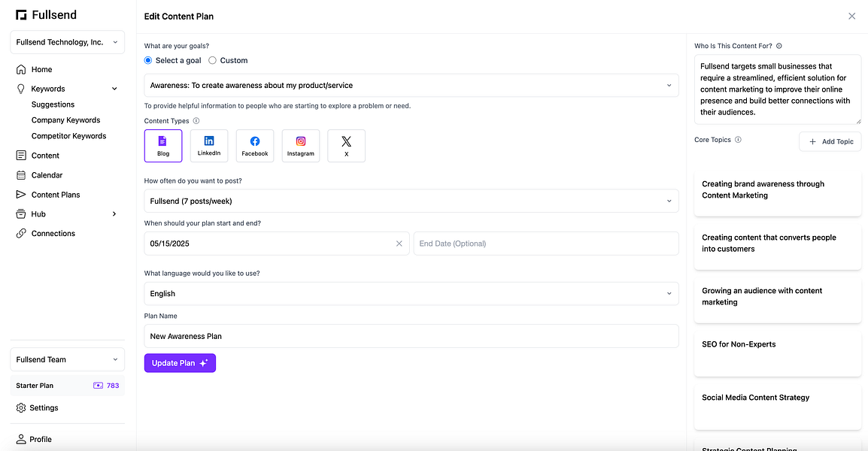Click the info icon next to Content Types
Screen dimensions: 868x451
[196, 120]
